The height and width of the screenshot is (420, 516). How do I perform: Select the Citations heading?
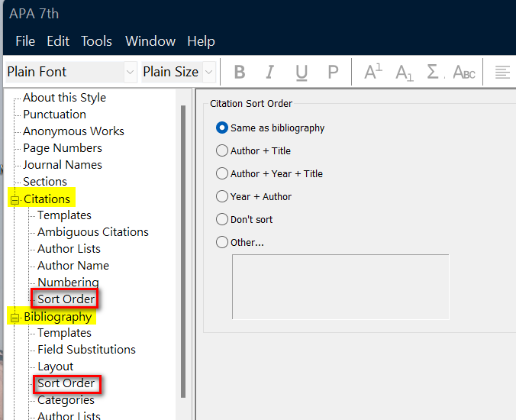47,199
